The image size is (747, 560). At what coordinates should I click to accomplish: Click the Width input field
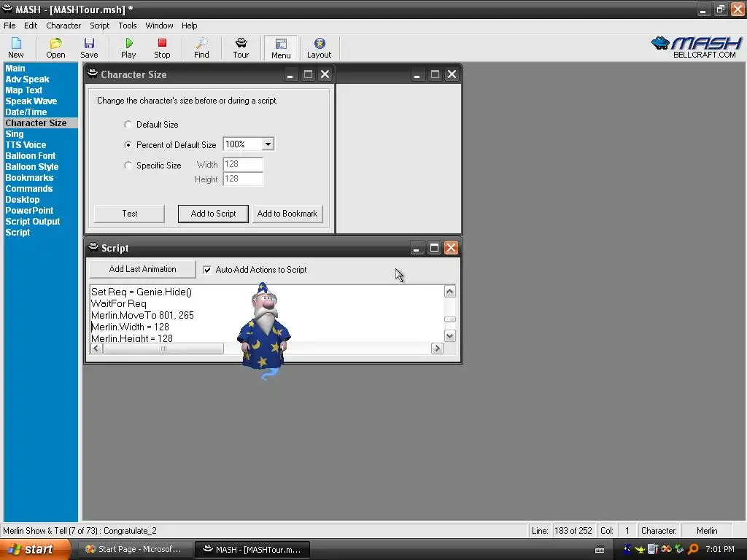[242, 164]
